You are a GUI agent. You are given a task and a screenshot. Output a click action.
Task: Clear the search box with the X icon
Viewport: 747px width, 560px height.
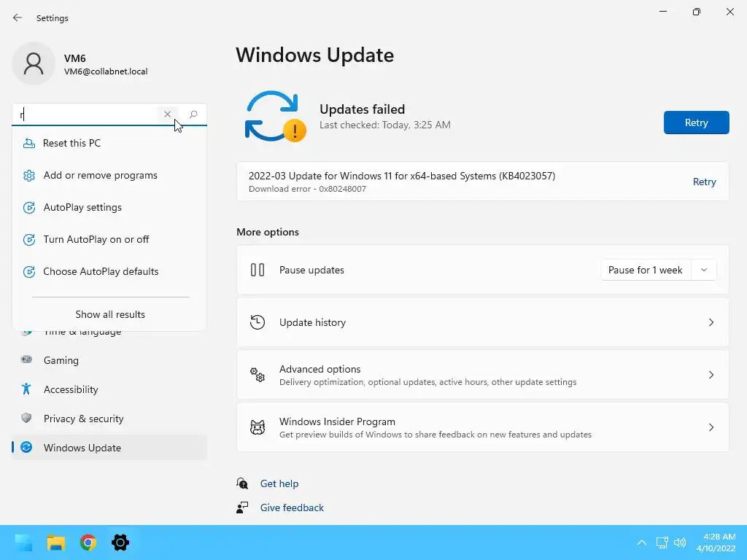[x=167, y=114]
